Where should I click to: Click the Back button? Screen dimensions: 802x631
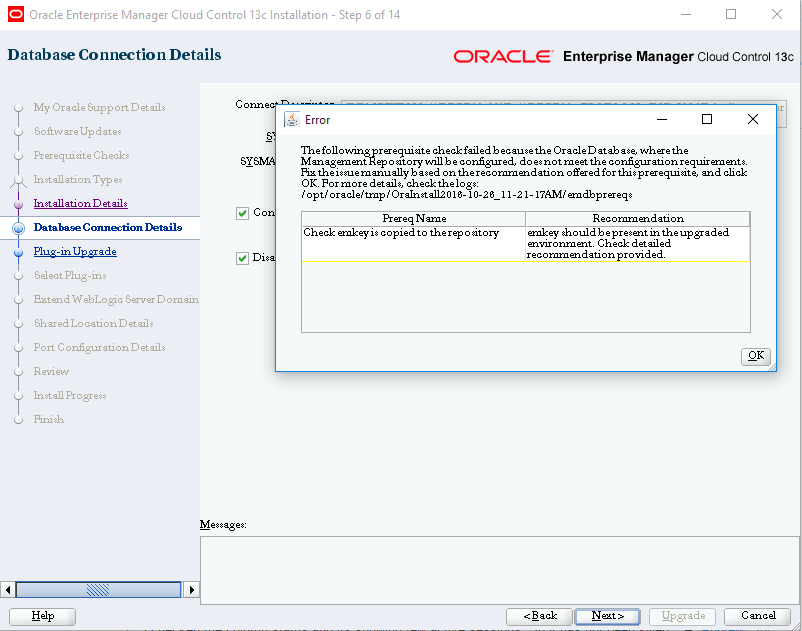539,616
